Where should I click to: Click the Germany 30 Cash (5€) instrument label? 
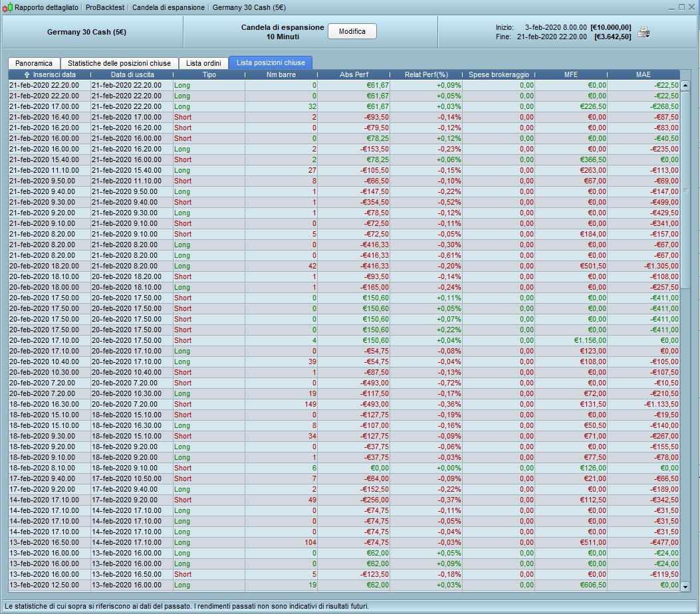pos(86,32)
